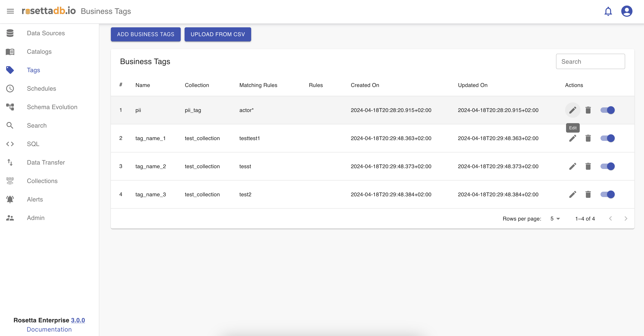
Task: Click pencil icon for tag_name_3
Action: pos(573,194)
